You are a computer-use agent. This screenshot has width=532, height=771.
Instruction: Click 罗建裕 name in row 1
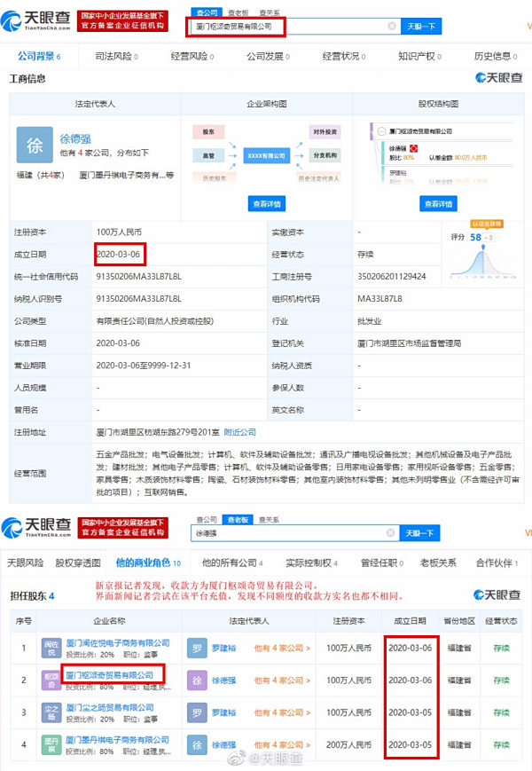224,648
